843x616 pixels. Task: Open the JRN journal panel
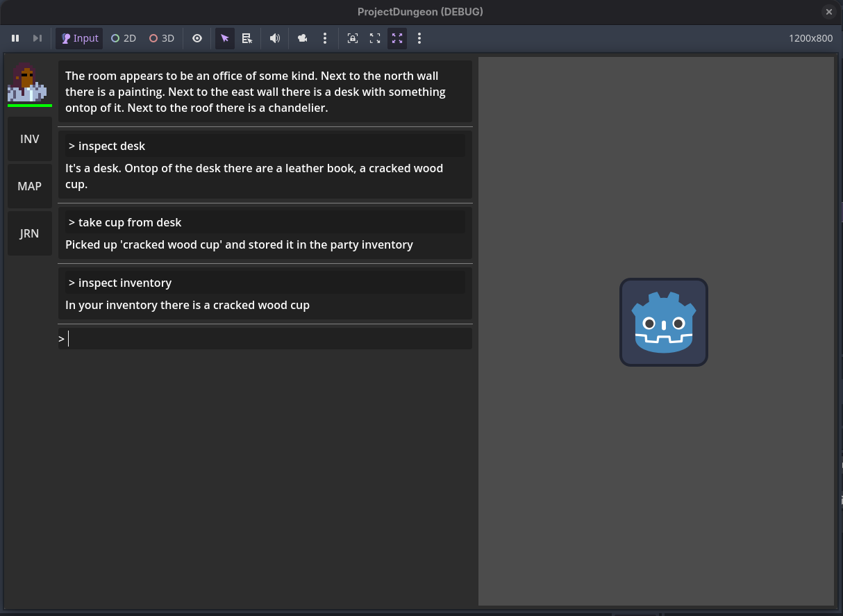coord(29,233)
